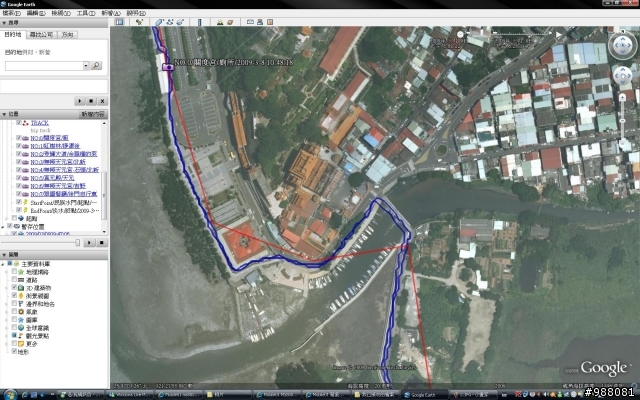640x400 pixels.
Task: Click the View in Google Maps icon
Action: [x=270, y=22]
